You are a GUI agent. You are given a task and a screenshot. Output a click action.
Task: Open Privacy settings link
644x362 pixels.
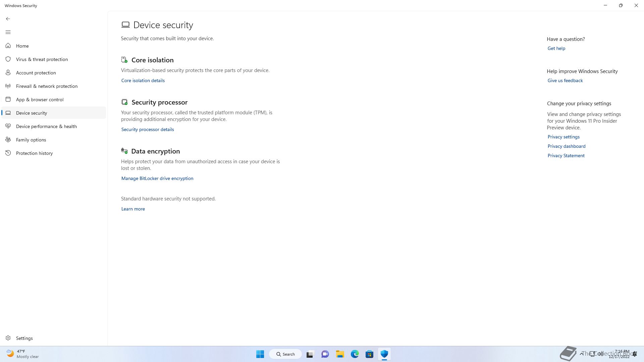pos(563,137)
